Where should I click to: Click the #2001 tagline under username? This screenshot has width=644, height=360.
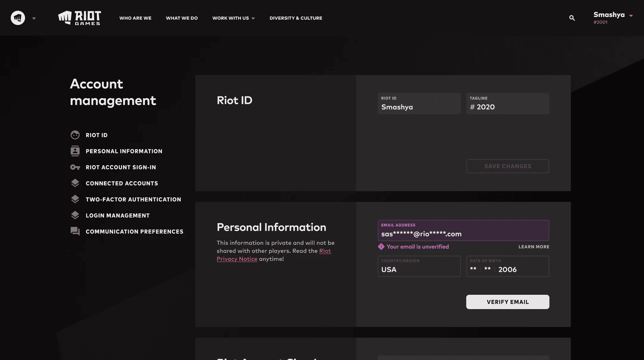click(600, 22)
